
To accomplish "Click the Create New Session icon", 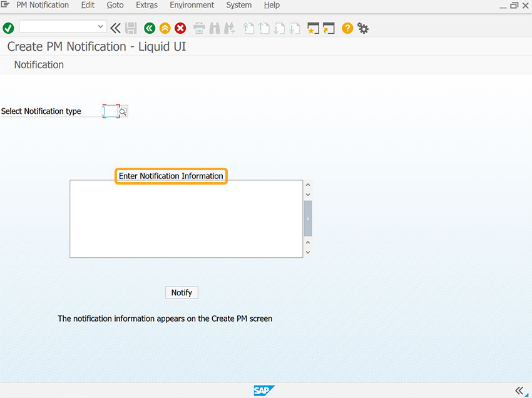I will (313, 28).
